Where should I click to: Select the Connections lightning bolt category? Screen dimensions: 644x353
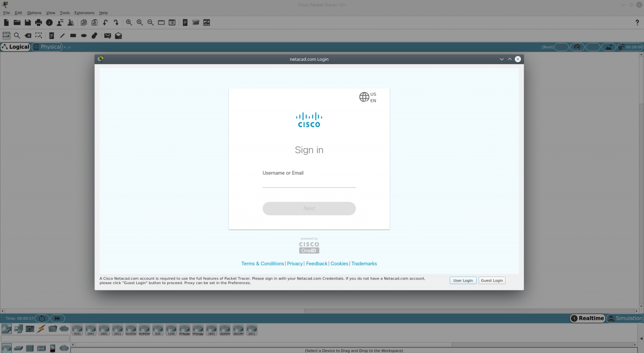tap(41, 329)
